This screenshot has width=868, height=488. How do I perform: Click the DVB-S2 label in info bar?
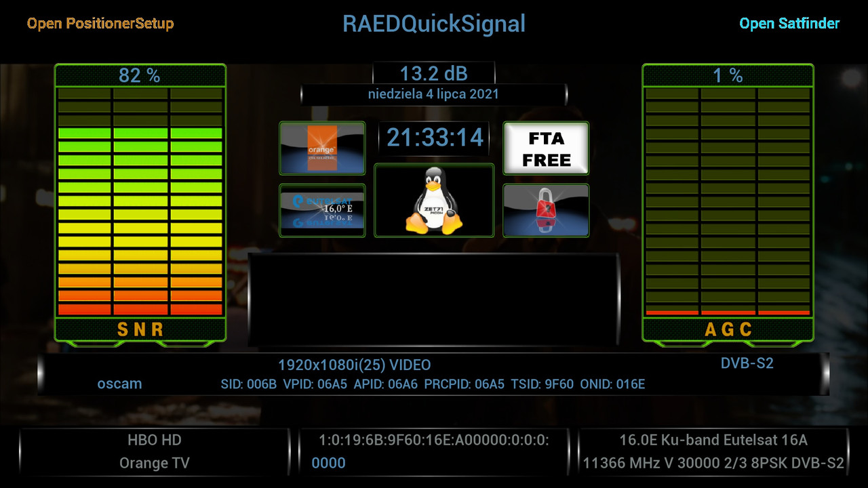point(747,363)
